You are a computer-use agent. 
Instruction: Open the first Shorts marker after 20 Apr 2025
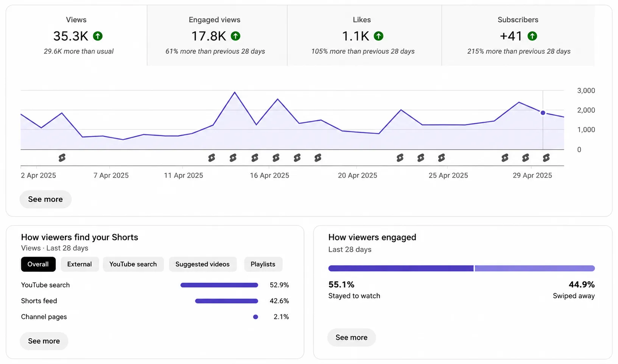(400, 158)
